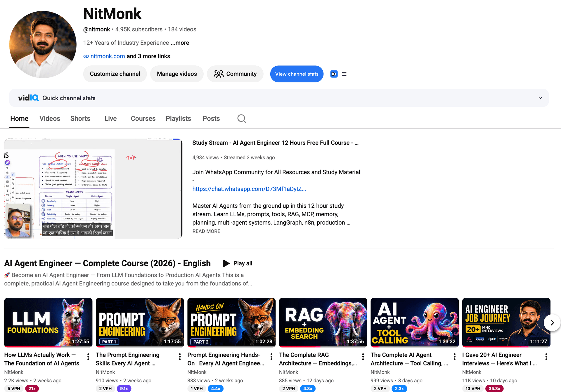The height and width of the screenshot is (392, 561).
Task: Open options menu for I Gave 20+ AI Engineer Interviews
Action: 546,356
